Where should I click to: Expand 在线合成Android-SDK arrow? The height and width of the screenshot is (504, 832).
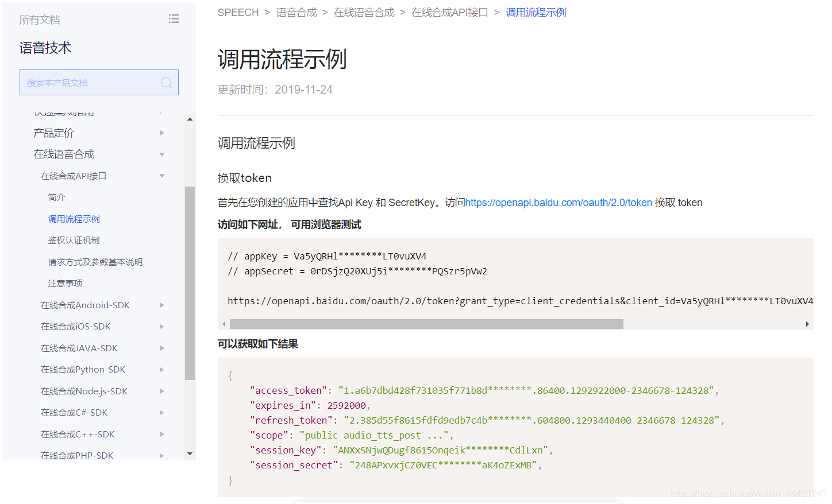[x=162, y=305]
